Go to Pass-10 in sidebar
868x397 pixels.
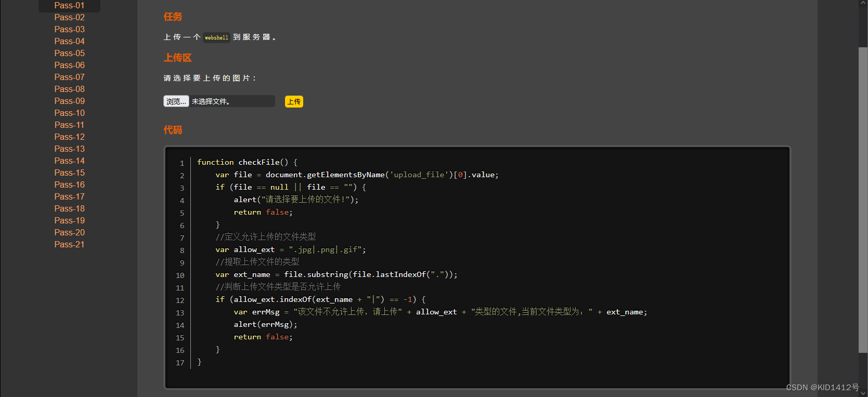[69, 113]
